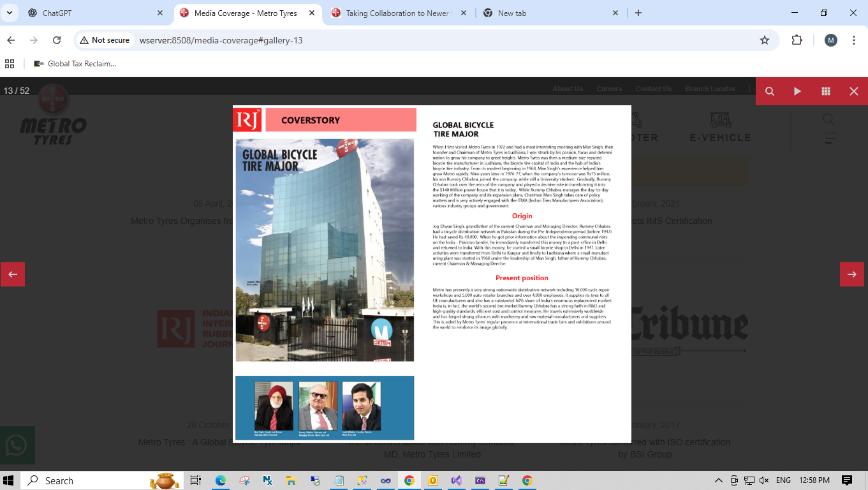Image resolution: width=868 pixels, height=490 pixels.
Task: Zoom the gallery image with magnifier icon
Action: tap(770, 91)
